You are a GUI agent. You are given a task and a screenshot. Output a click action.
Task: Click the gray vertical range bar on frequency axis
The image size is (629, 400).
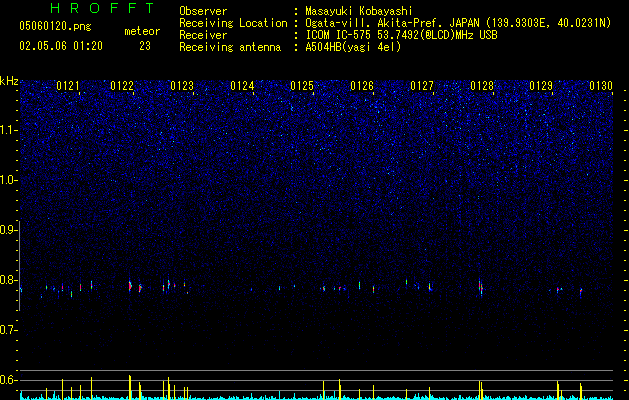tap(19, 265)
